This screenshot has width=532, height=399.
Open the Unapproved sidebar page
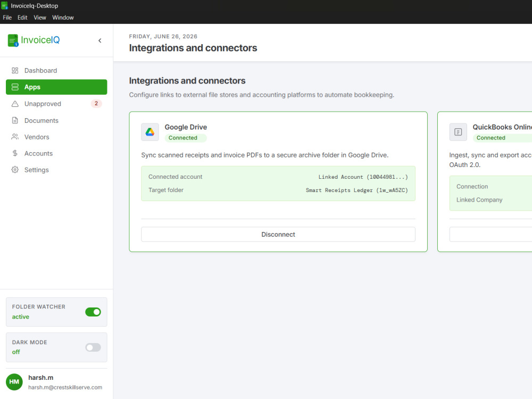pos(56,104)
